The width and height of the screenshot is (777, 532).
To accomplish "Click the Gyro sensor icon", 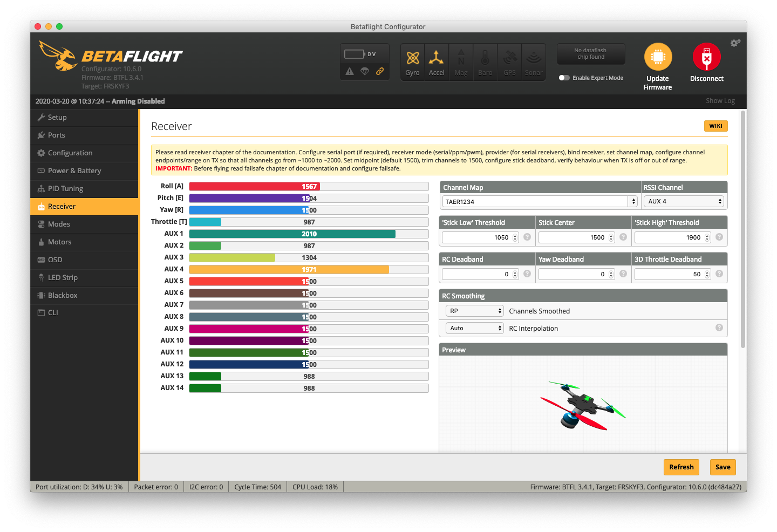I will pyautogui.click(x=413, y=58).
